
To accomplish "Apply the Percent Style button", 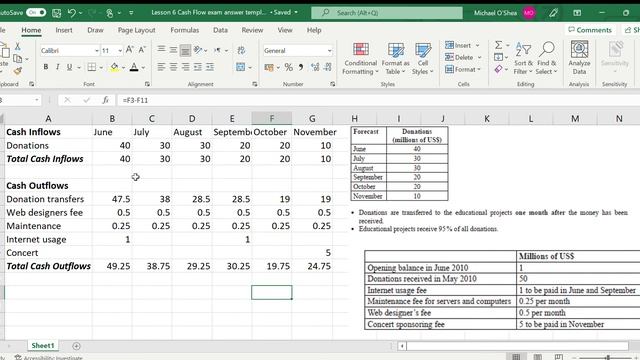I will click(x=289, y=67).
